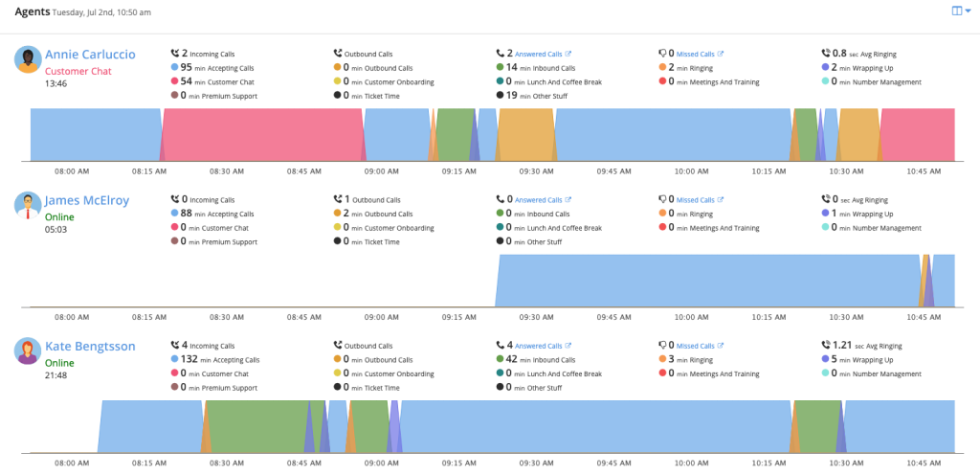Click Kate Bengtsson's avatar icon

click(29, 351)
